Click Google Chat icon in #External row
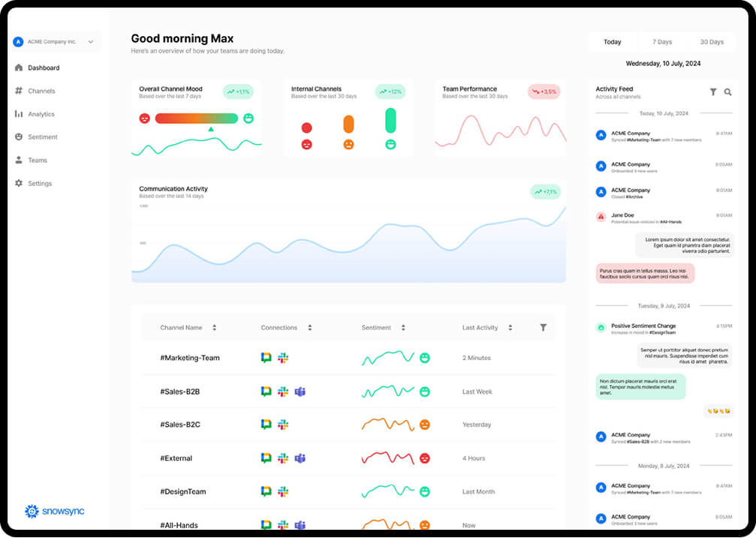The width and height of the screenshot is (756, 538). [x=266, y=458]
